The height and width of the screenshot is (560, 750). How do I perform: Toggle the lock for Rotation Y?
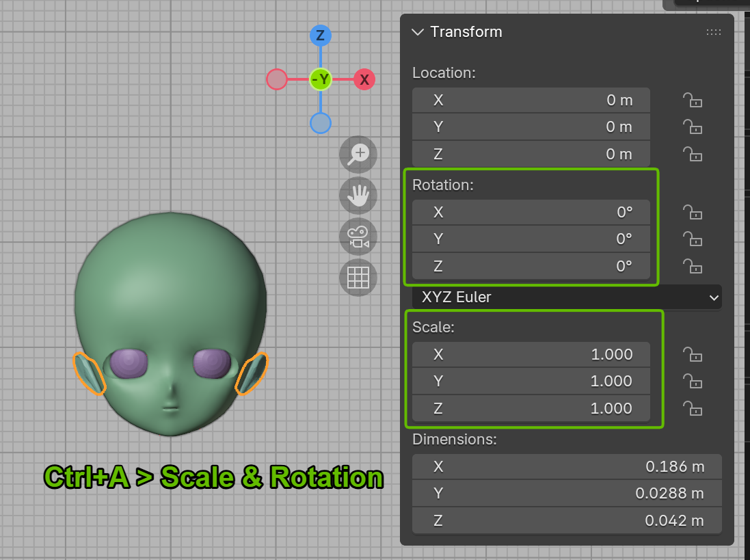[x=693, y=239]
